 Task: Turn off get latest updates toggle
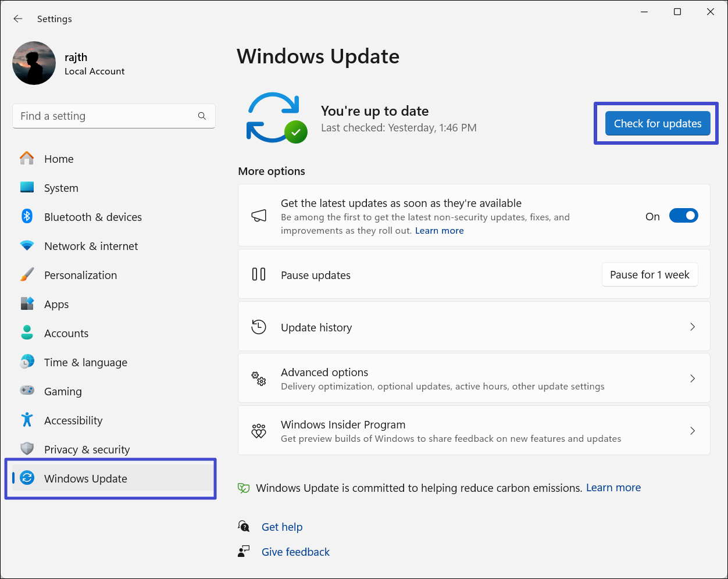pos(683,216)
